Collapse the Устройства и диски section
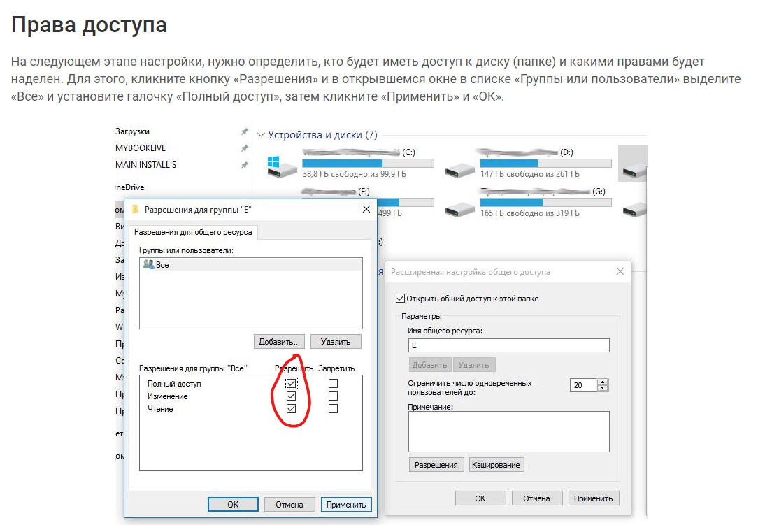The image size is (765, 532). (x=262, y=135)
